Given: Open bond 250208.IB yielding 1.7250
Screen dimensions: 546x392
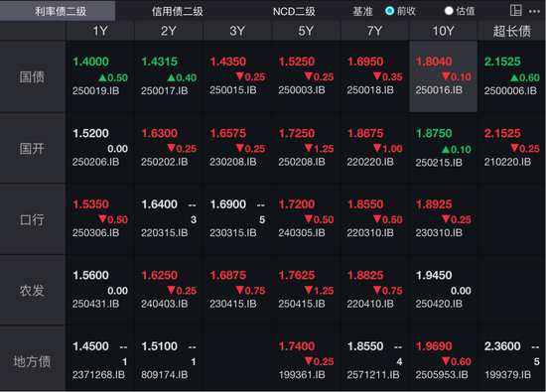Looking at the screenshot, I should pos(306,148).
